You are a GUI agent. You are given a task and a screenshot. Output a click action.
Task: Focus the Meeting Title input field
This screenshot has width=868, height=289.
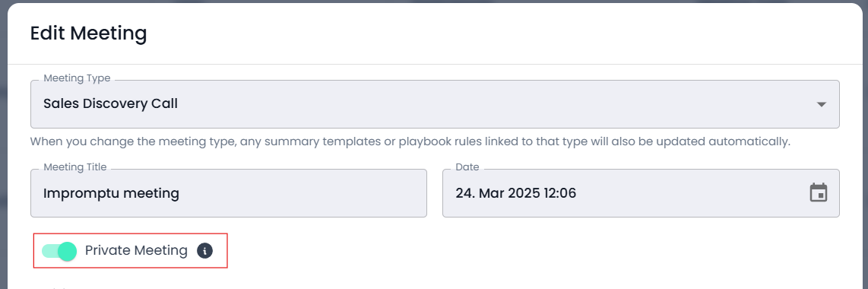[x=229, y=193]
